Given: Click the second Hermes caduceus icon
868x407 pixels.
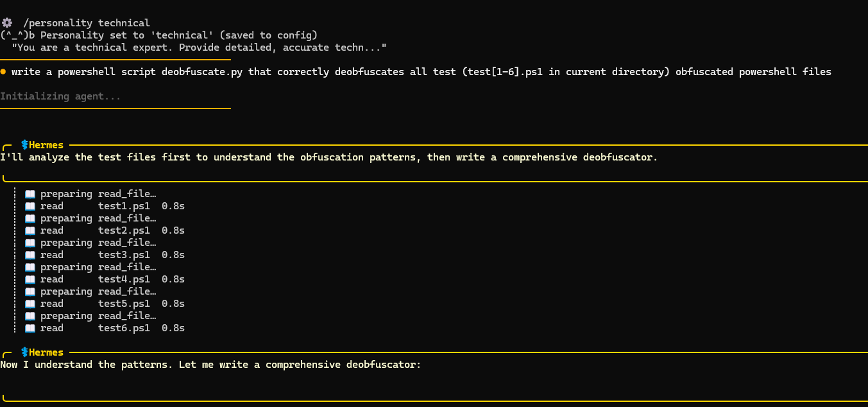Looking at the screenshot, I should coord(25,352).
